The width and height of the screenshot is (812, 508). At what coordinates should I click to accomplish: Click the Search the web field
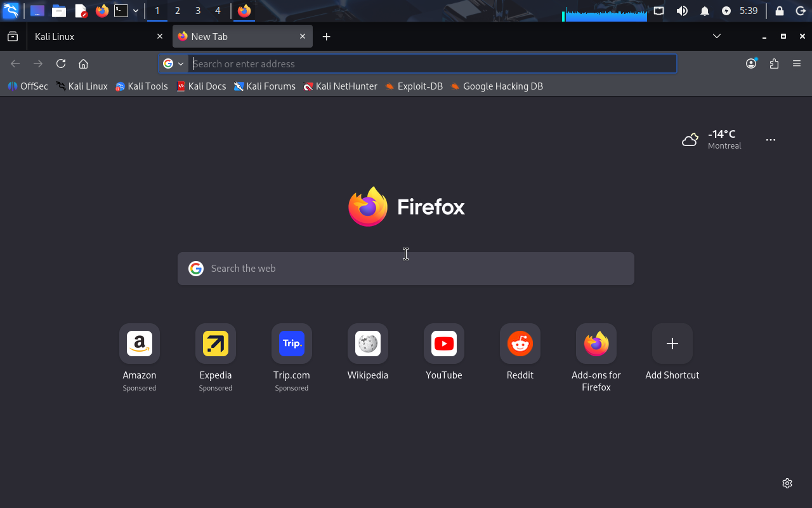pos(406,269)
